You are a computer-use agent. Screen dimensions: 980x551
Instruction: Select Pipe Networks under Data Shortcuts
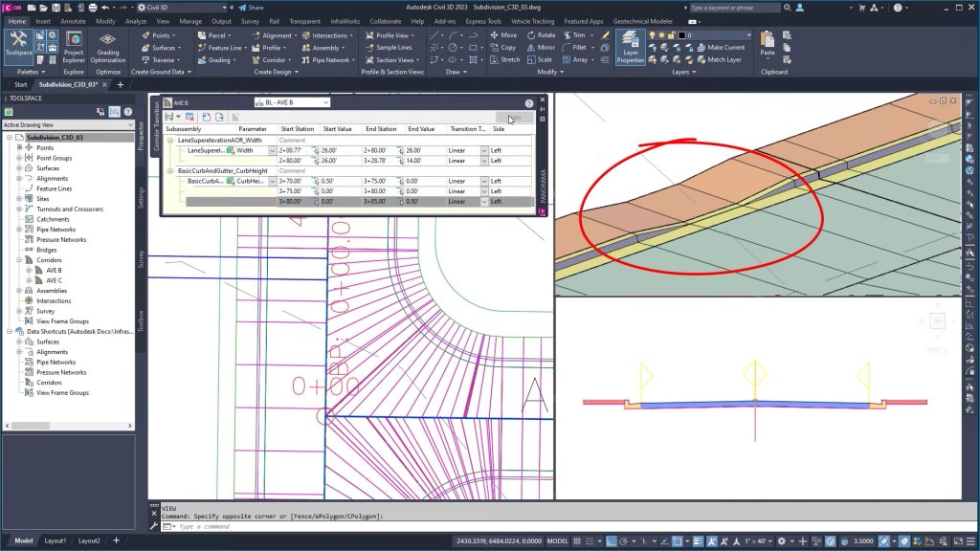click(x=56, y=363)
